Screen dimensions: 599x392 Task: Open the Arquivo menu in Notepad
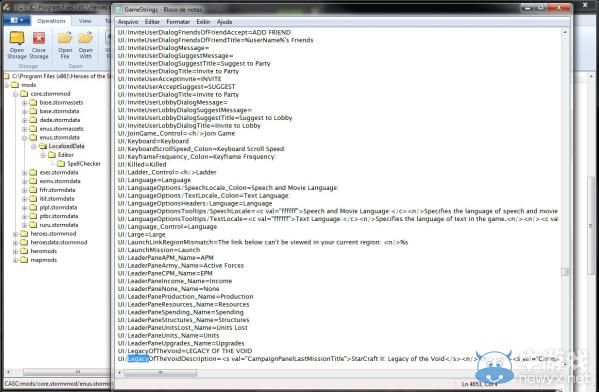click(128, 22)
